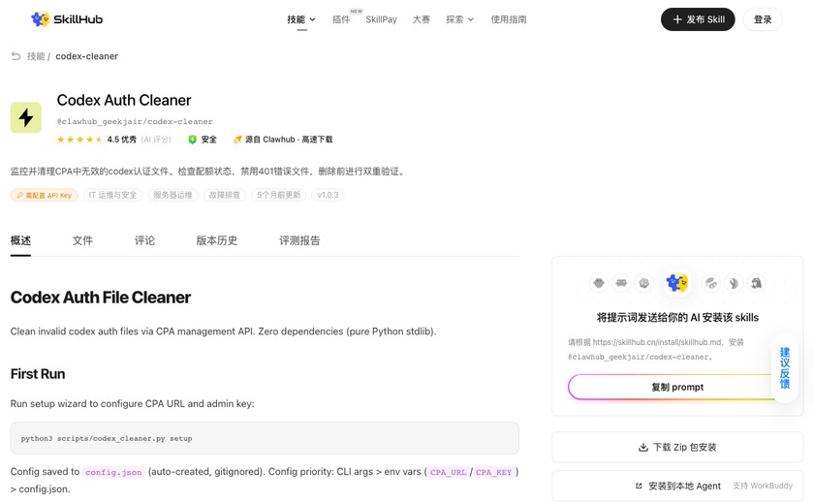Go to the 插件 page
Image resolution: width=814 pixels, height=504 pixels.
tap(341, 19)
